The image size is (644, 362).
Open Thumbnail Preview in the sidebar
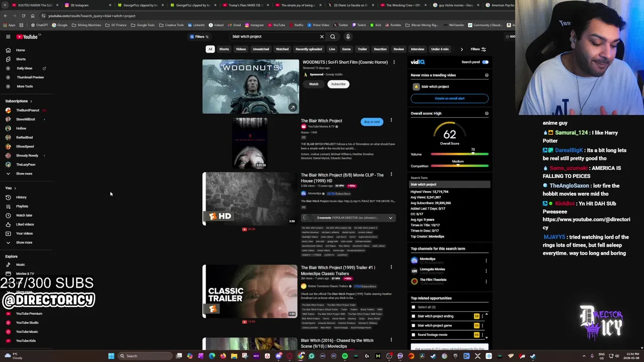coord(30,77)
